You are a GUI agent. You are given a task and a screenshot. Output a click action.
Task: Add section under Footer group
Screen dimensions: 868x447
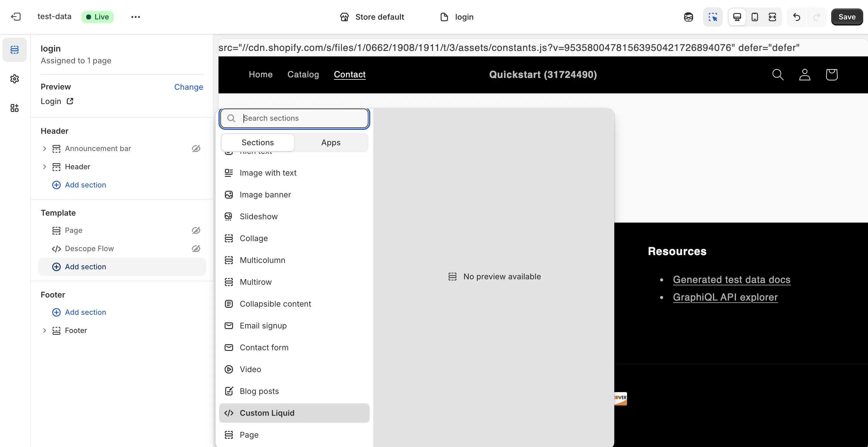79,312
